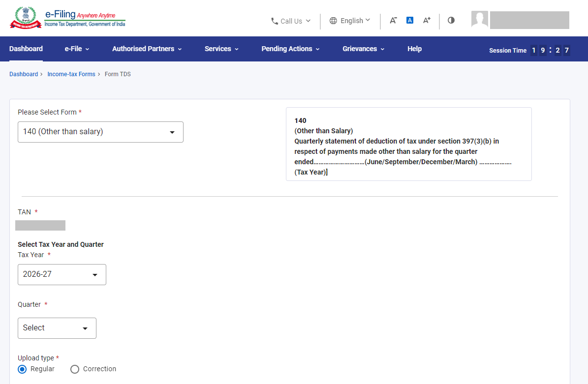Go to the Dashboard tab
588x384 pixels.
pyautogui.click(x=26, y=49)
